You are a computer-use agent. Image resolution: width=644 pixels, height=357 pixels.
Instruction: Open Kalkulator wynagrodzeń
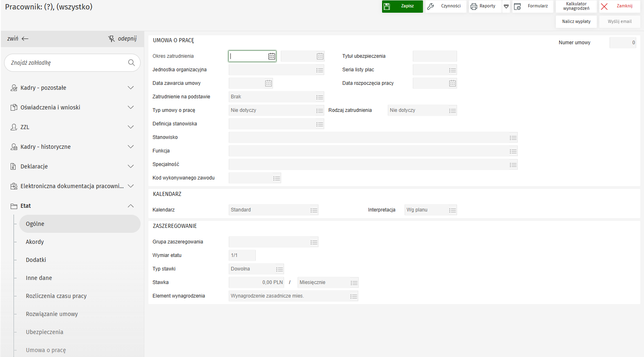[576, 7]
